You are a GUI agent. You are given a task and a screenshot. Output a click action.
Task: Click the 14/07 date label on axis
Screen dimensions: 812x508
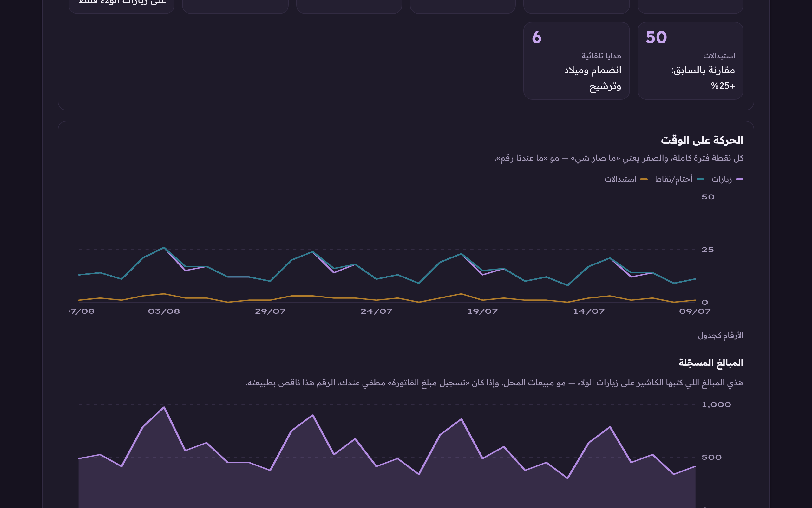[588, 311]
